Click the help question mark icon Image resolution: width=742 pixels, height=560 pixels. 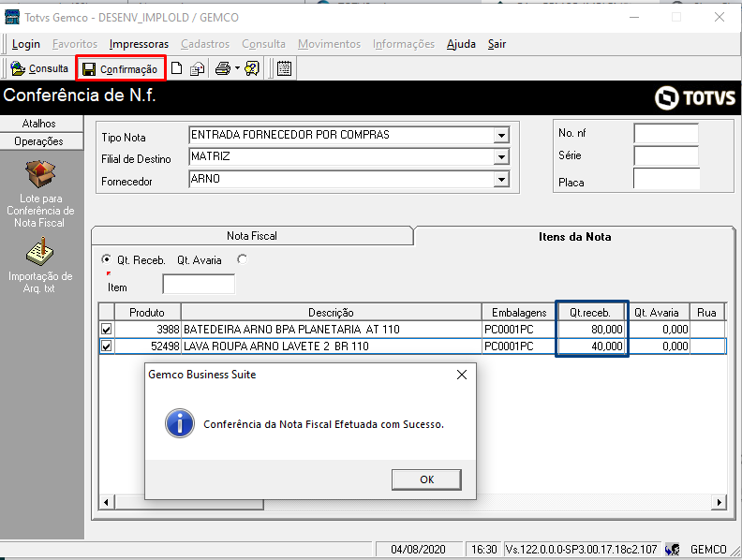click(252, 68)
